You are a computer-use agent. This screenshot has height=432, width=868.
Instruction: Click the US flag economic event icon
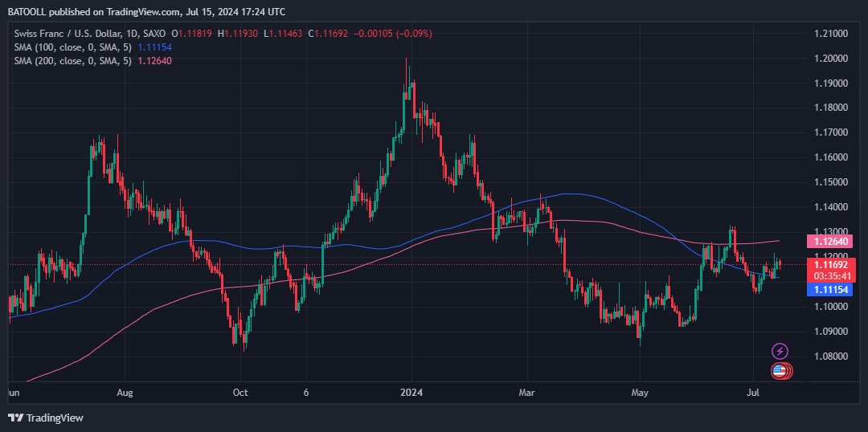[780, 371]
